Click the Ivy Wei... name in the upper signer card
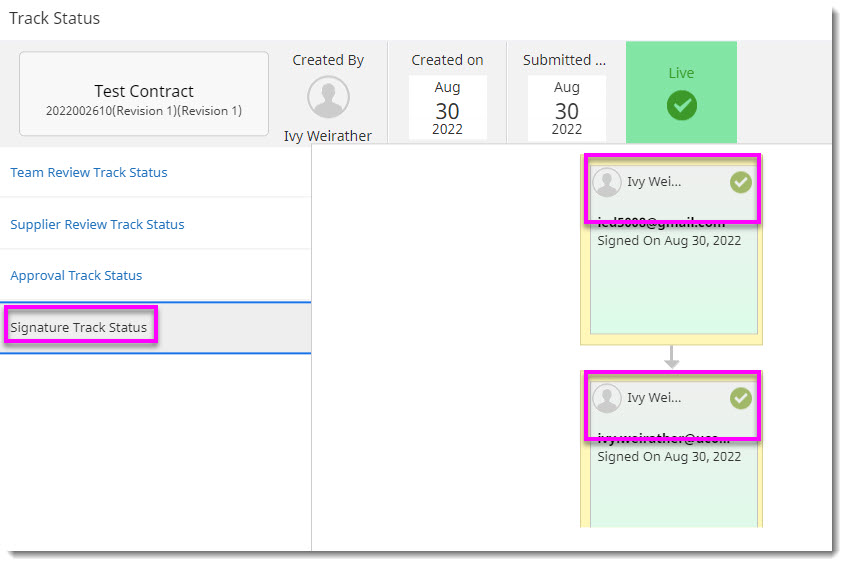 (x=654, y=182)
